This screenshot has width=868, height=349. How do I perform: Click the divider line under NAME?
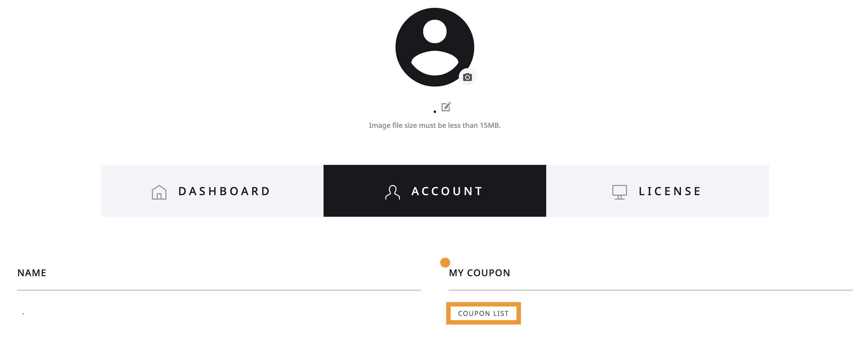[x=219, y=290]
